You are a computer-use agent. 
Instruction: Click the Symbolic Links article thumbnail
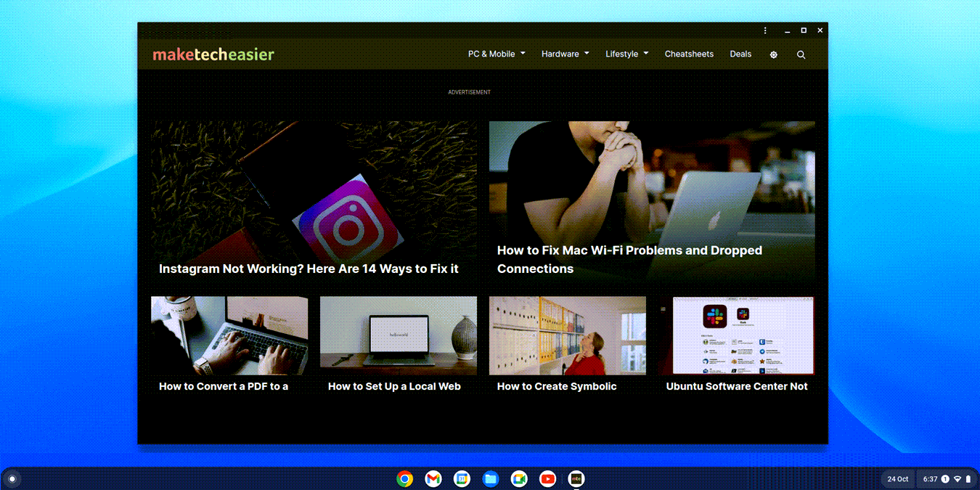[567, 335]
